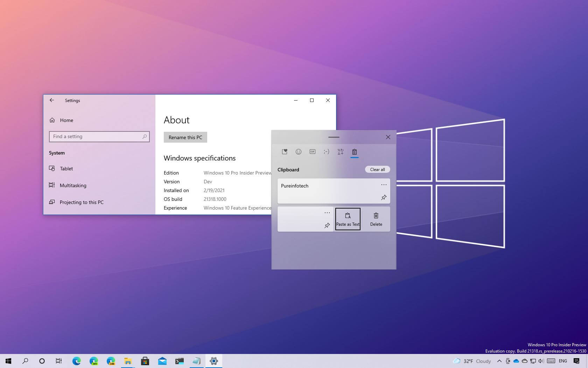Switch to the GIF search tab
This screenshot has height=368, width=588.
[x=313, y=152]
